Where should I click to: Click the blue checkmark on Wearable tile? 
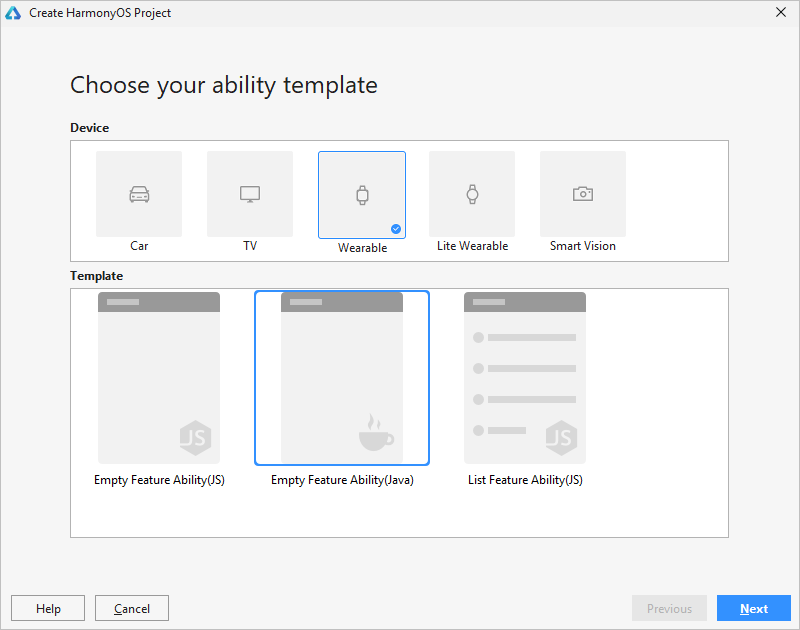point(396,229)
